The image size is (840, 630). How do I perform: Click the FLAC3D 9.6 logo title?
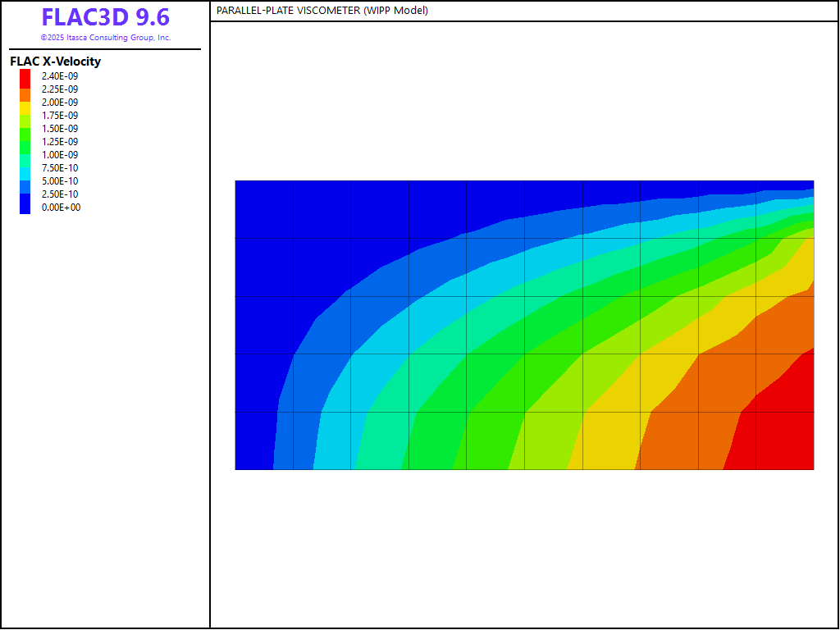[x=105, y=17]
